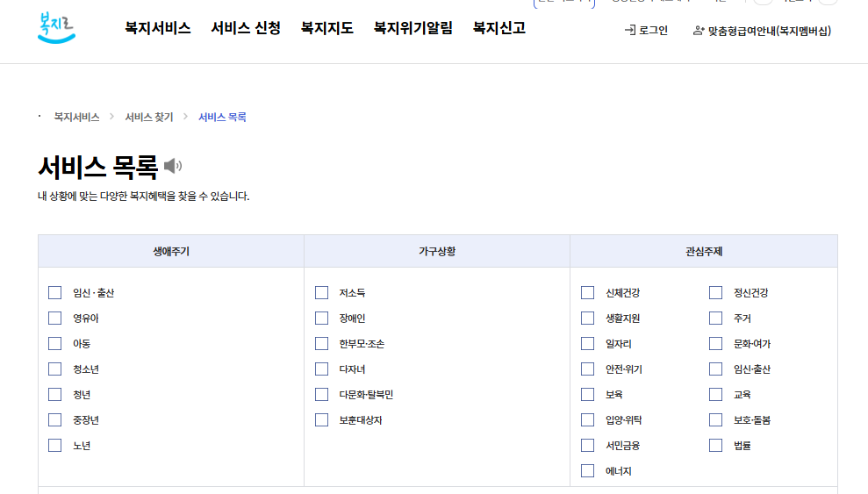The height and width of the screenshot is (494, 868).
Task: Select the 복지위기알림 menu item
Action: pyautogui.click(x=412, y=28)
